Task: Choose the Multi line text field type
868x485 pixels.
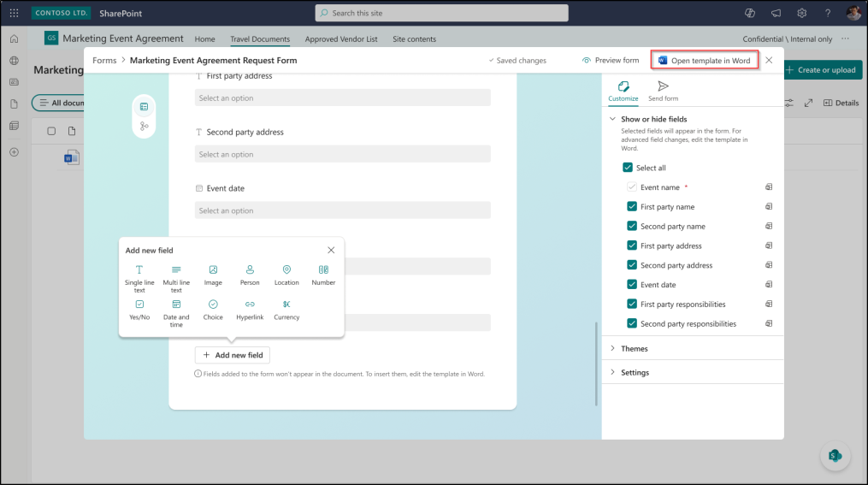Action: (x=176, y=279)
